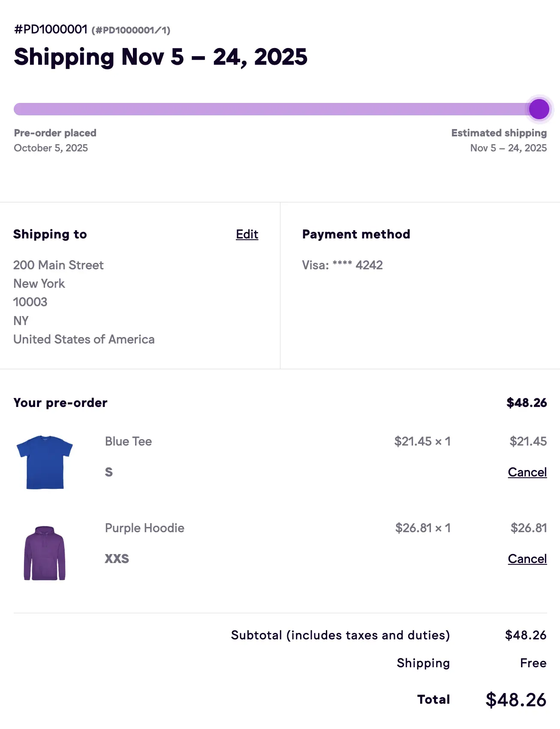Click the Total amount $48.26
This screenshot has height=729, width=560.
pos(516,699)
